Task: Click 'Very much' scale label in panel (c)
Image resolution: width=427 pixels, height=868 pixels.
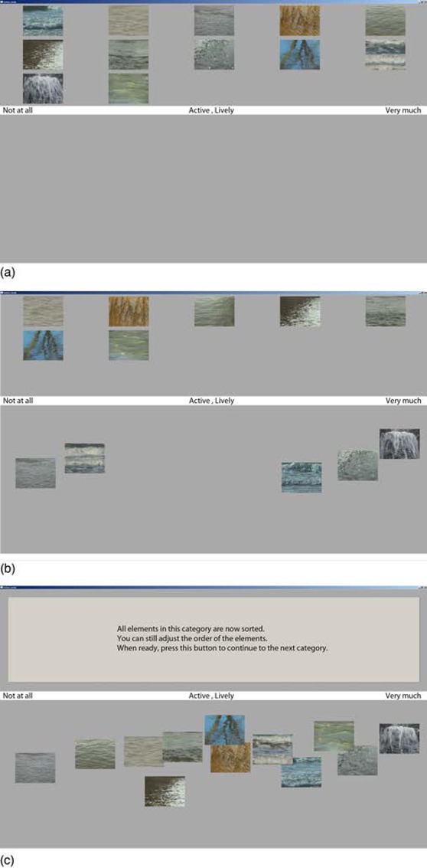Action: pyautogui.click(x=403, y=696)
